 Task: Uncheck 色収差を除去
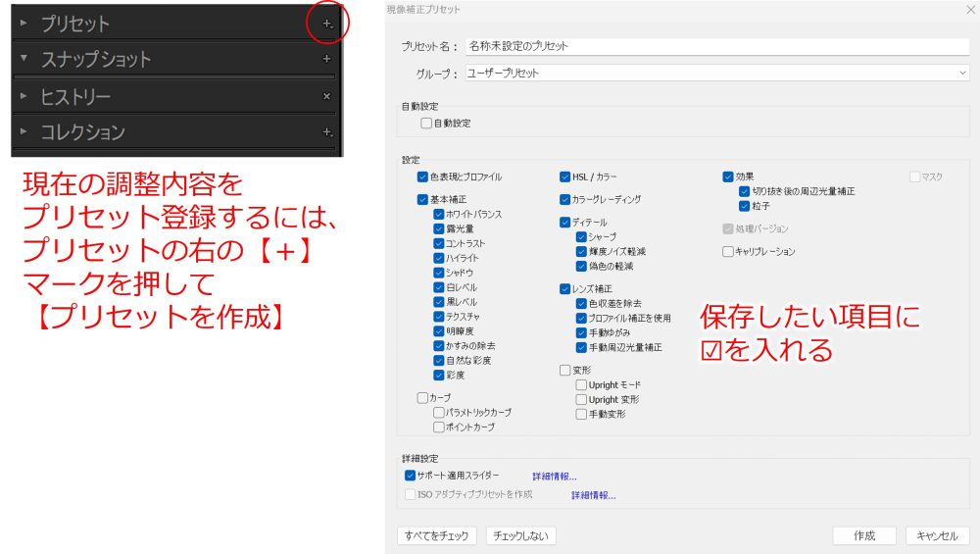(x=581, y=303)
